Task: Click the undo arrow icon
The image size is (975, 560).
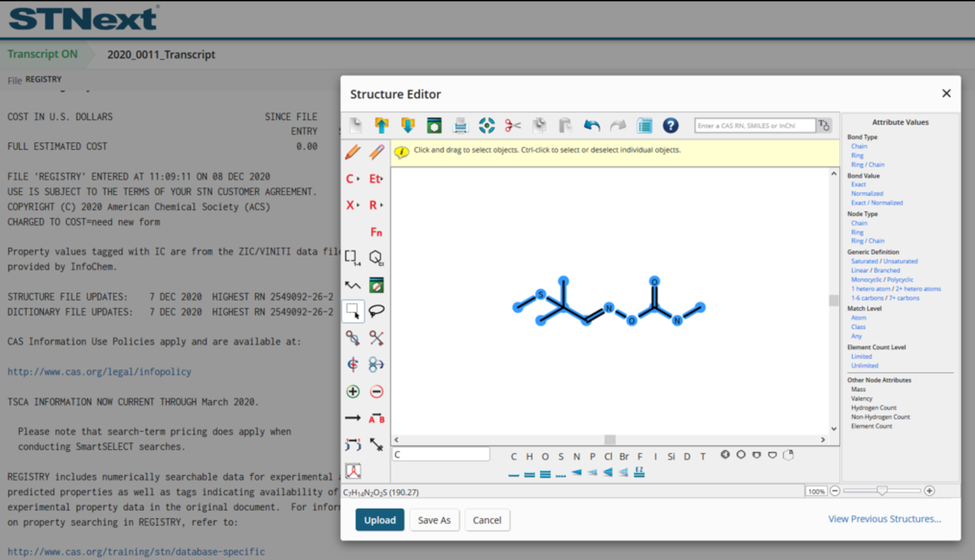Action: [x=591, y=125]
